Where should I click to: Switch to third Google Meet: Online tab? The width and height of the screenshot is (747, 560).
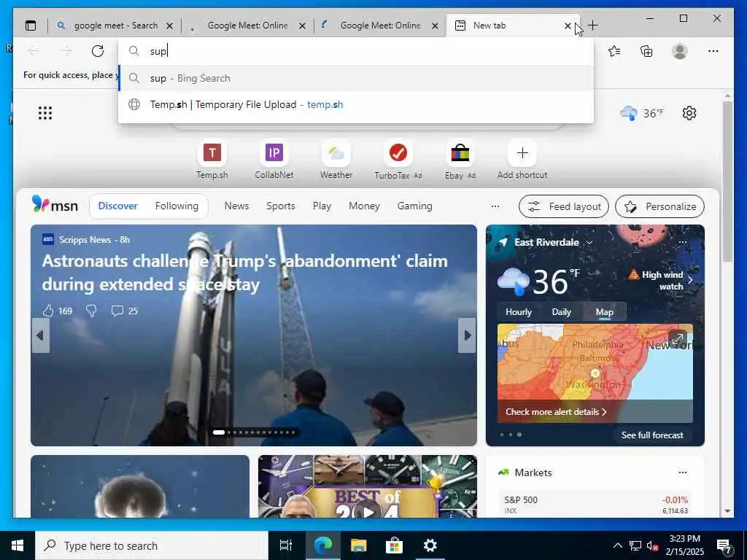pyautogui.click(x=380, y=26)
